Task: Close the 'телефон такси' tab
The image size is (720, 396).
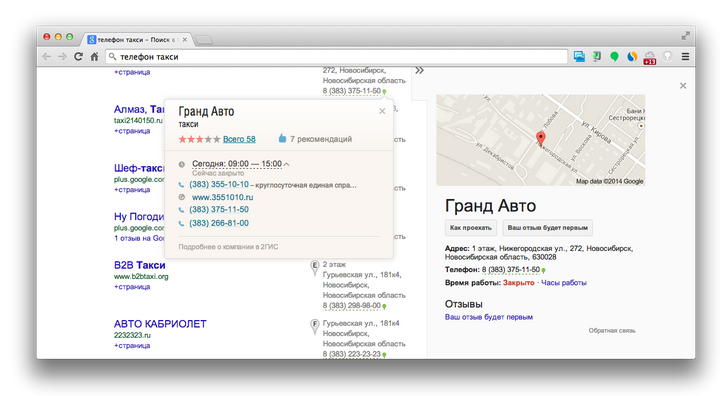Action: point(185,40)
